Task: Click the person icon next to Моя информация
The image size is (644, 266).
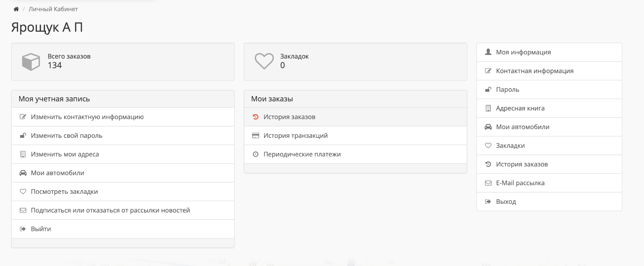Action: pos(488,52)
